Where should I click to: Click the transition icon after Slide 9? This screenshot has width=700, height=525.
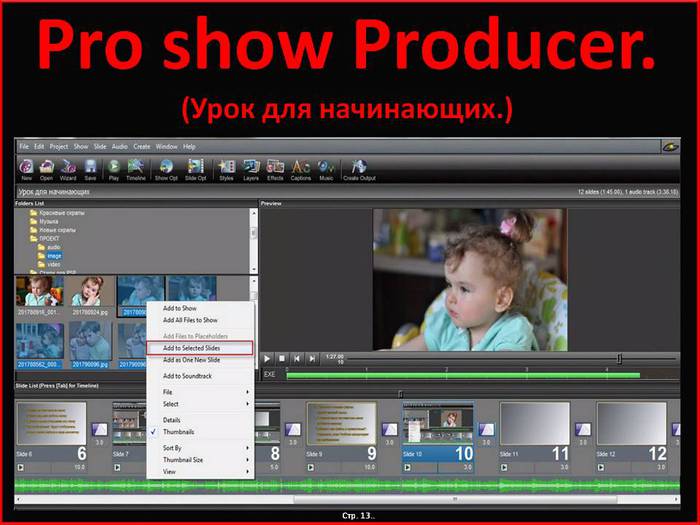[x=390, y=429]
